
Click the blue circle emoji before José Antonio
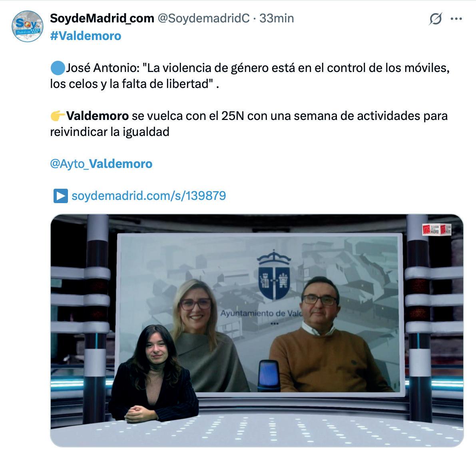58,68
